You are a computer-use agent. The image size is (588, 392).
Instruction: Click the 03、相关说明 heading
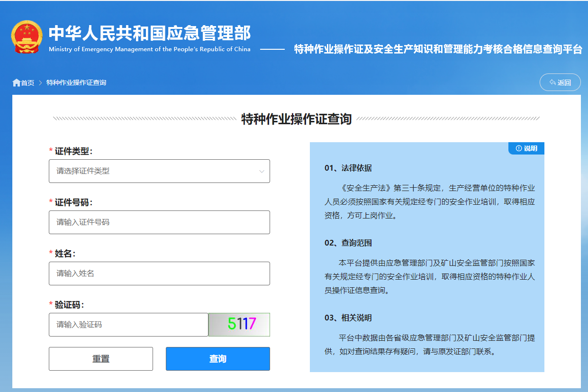(348, 318)
